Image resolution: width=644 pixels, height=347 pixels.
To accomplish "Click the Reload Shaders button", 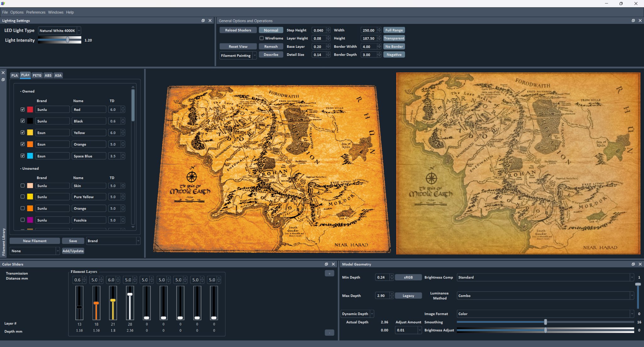I will click(238, 30).
